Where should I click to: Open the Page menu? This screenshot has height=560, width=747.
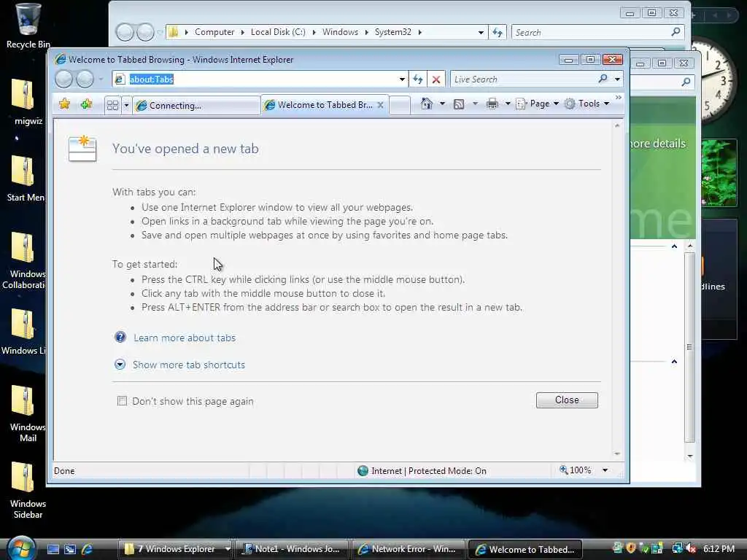pyautogui.click(x=538, y=104)
